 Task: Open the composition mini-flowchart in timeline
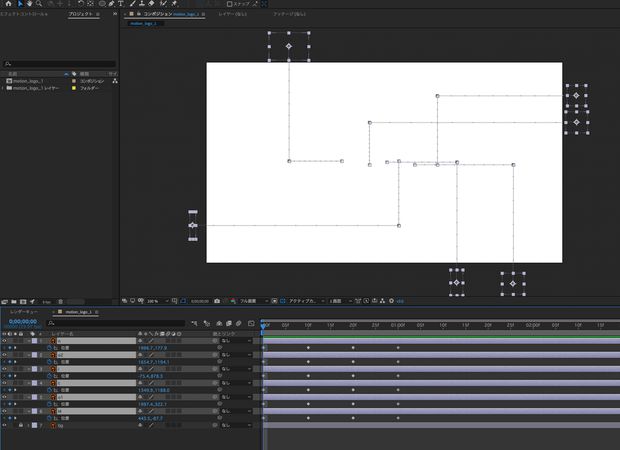[x=194, y=323]
